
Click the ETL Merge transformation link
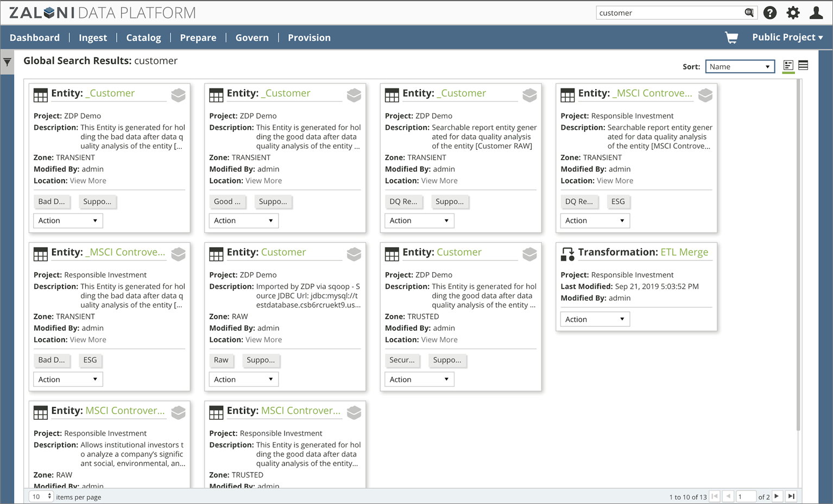pos(684,252)
